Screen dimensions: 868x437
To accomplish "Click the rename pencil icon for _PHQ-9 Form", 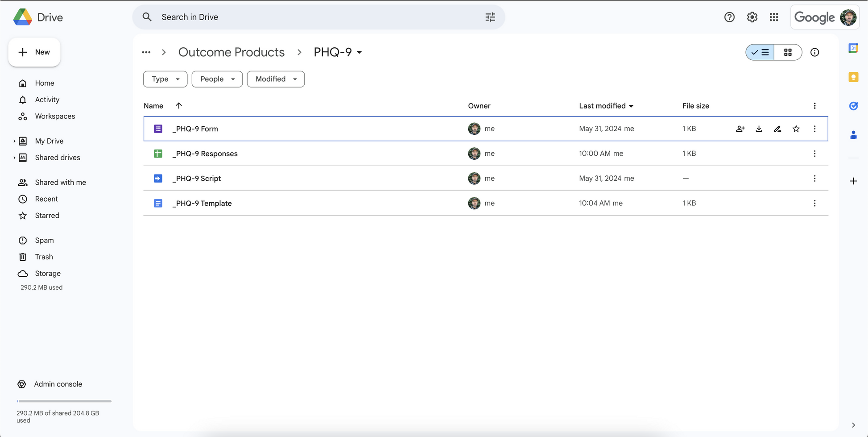I will [x=777, y=129].
